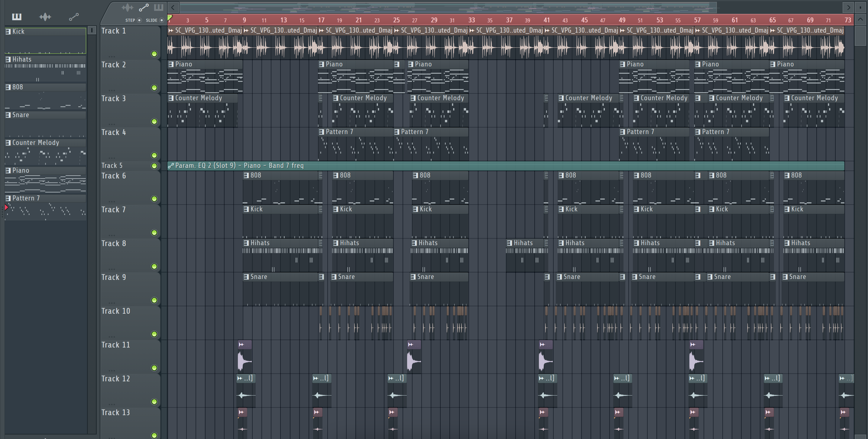
Task: Open menu of Snare clip at bar 9
Action: click(x=246, y=277)
